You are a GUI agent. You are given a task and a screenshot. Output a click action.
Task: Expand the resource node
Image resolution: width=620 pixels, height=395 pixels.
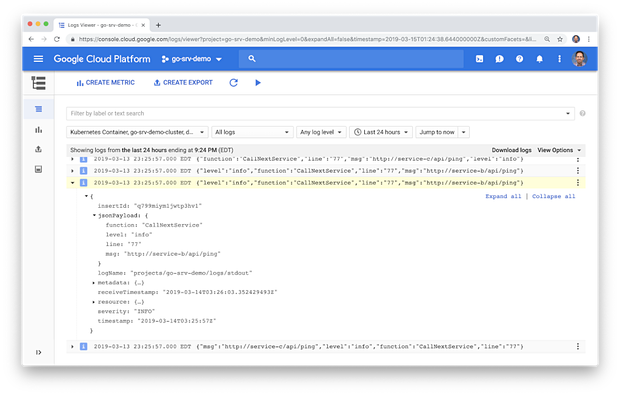[94, 302]
